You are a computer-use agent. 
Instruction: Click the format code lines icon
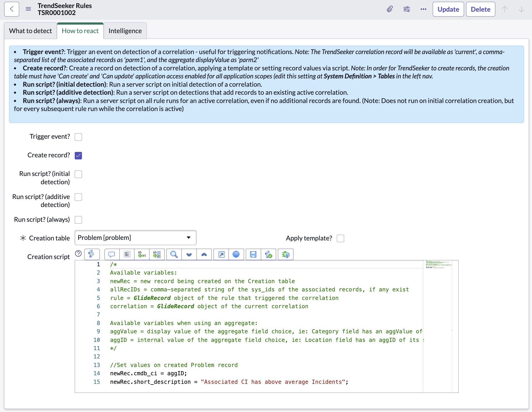click(127, 254)
